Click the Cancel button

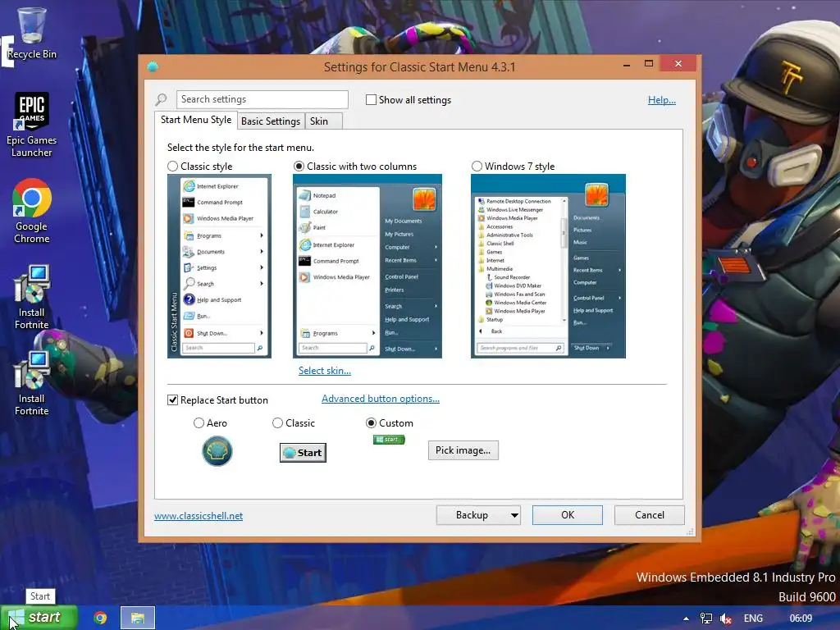click(650, 515)
